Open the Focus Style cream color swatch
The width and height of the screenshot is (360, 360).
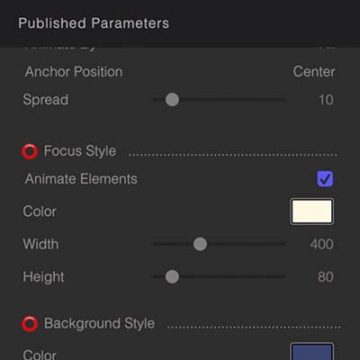point(312,212)
